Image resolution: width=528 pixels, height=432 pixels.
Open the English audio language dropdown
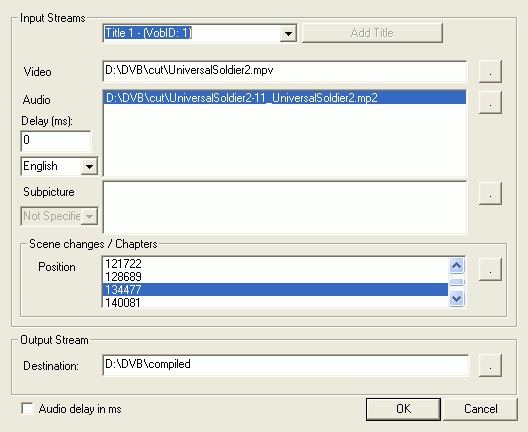tap(89, 166)
